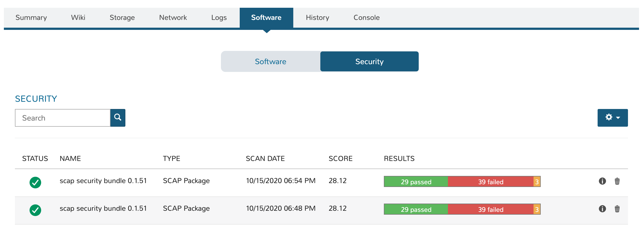Click the red 39 failed bar in first row

(490, 182)
